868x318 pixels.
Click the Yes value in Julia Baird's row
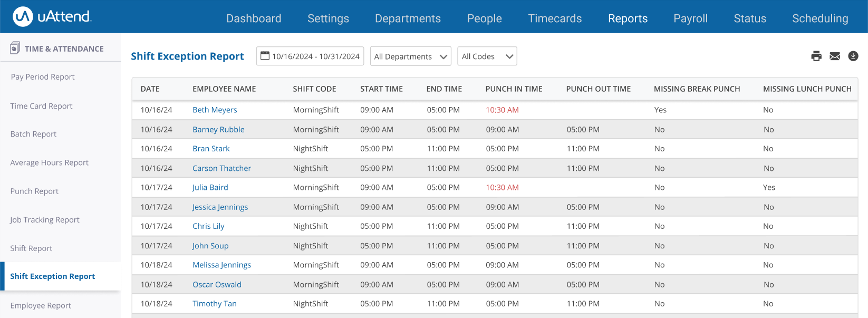769,187
